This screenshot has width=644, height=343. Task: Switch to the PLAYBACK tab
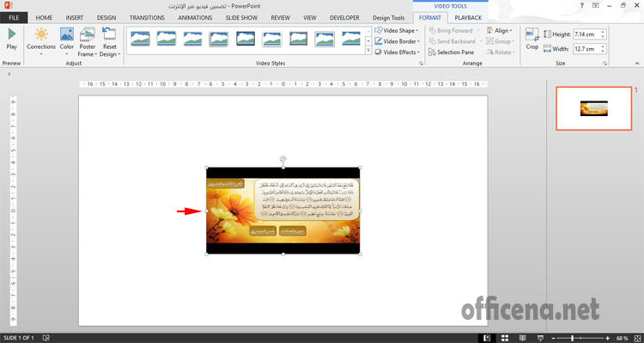click(x=468, y=18)
